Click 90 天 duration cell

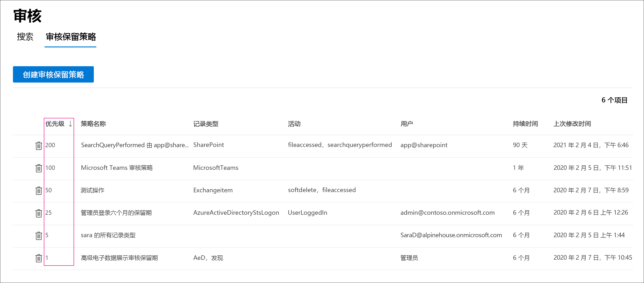pyautogui.click(x=520, y=145)
